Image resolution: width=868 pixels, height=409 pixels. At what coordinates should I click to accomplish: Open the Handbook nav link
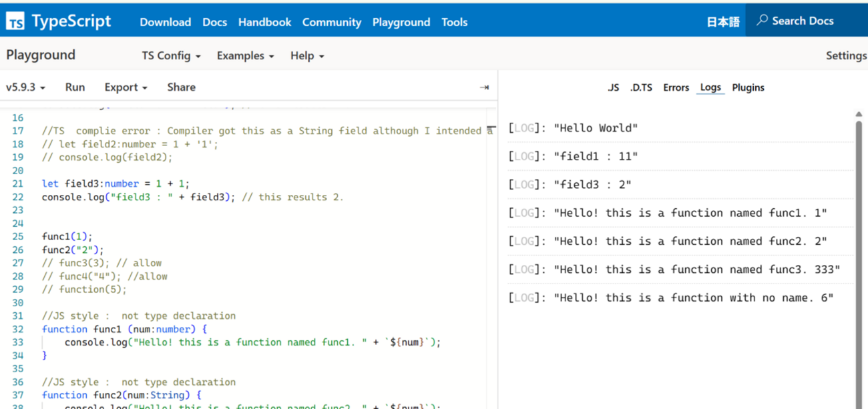pos(264,22)
